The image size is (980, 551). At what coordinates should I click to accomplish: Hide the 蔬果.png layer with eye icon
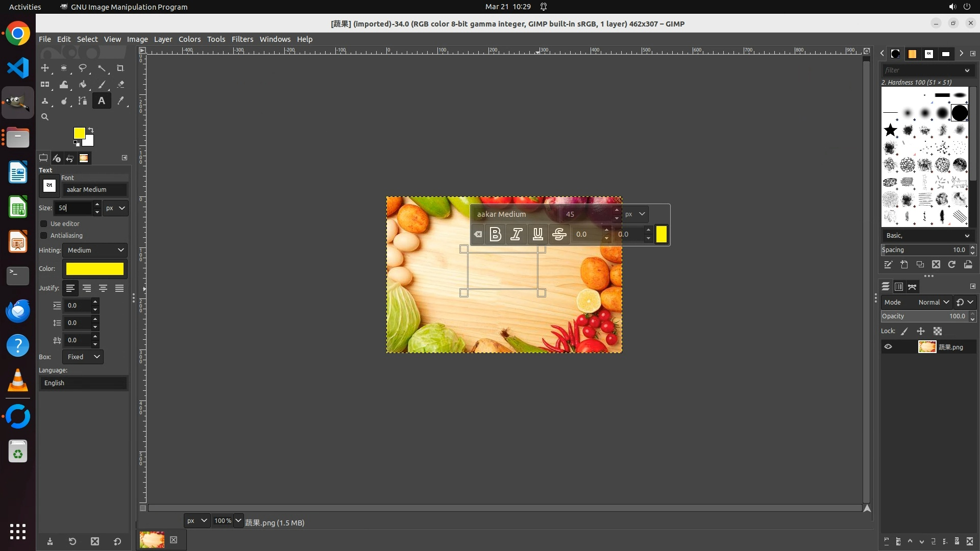click(888, 347)
